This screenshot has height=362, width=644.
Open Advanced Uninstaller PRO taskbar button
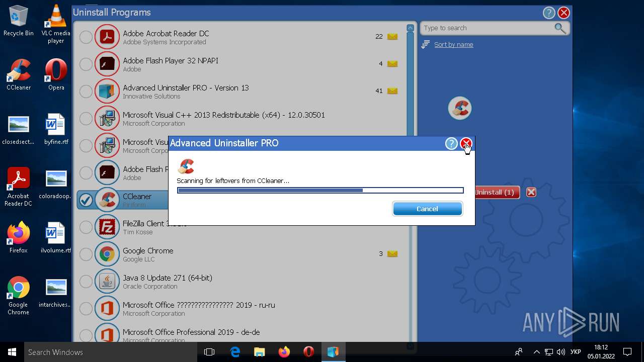coord(333,352)
